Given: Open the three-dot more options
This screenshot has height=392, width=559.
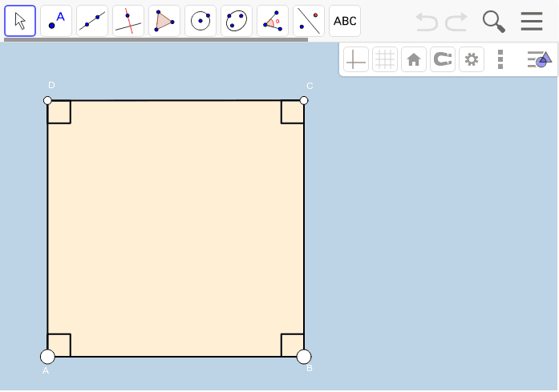Looking at the screenshot, I should coord(500,59).
